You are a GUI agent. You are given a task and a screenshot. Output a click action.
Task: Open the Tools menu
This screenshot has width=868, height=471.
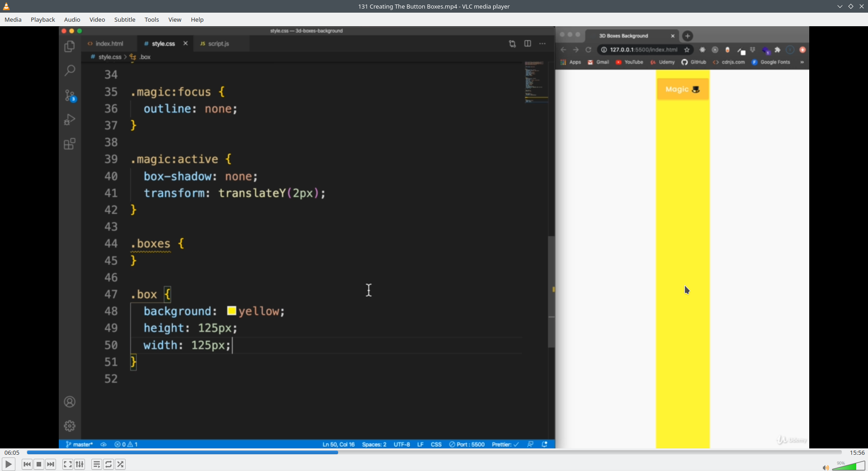[152, 19]
